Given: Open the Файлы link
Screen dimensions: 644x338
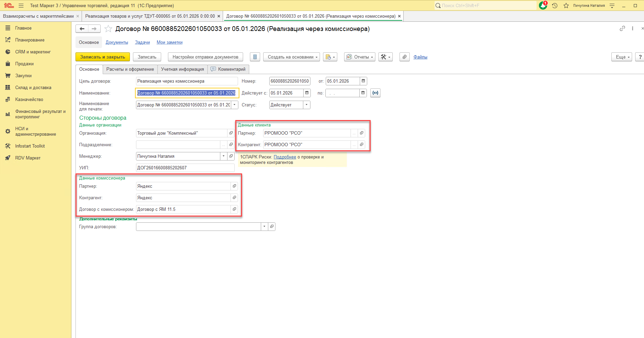Looking at the screenshot, I should coord(420,57).
